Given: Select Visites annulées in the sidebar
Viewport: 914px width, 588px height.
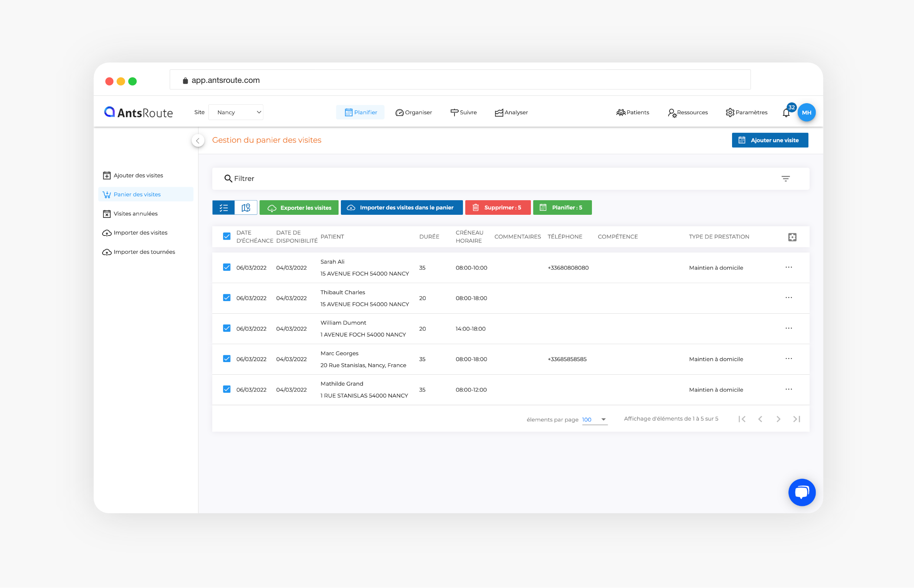Looking at the screenshot, I should [x=136, y=214].
